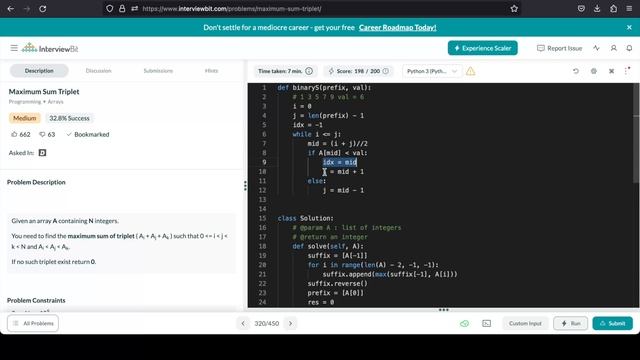Open the InterviewBit sidebar menu icon

[14, 48]
